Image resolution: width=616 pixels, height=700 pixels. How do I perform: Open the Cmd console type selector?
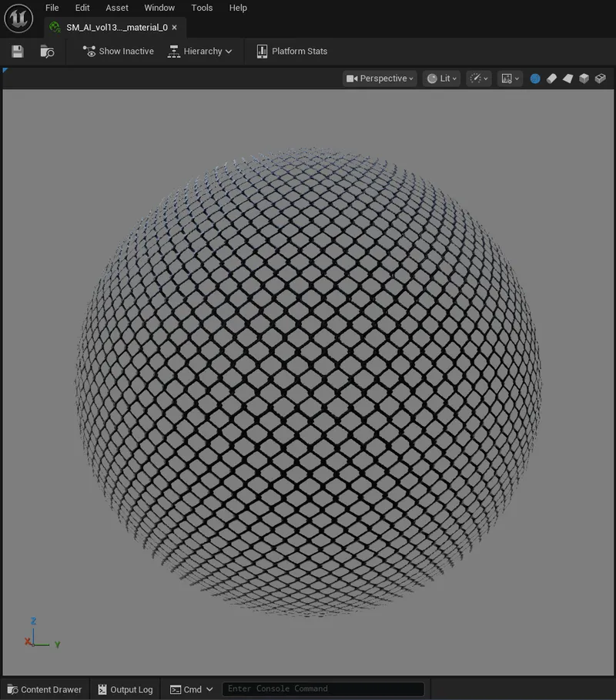click(191, 688)
